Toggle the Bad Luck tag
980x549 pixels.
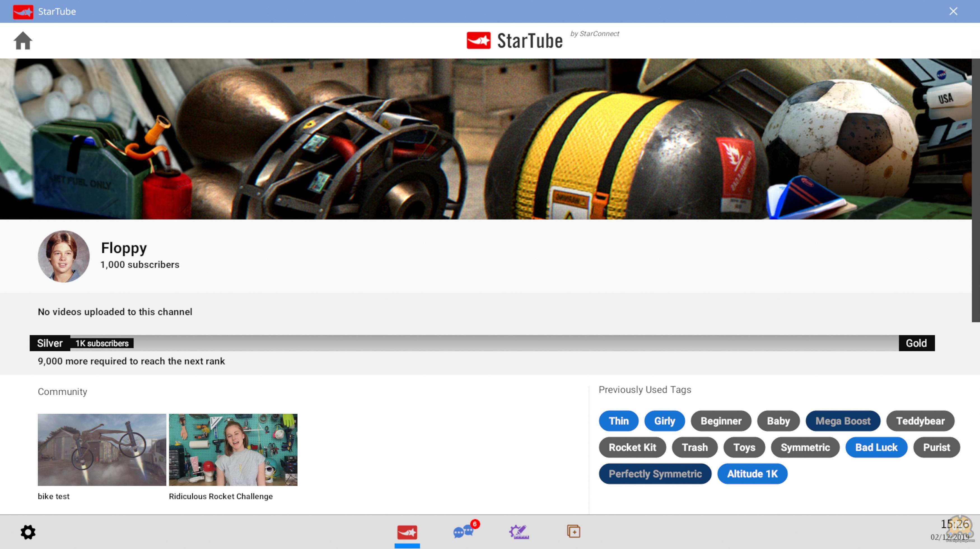coord(876,447)
